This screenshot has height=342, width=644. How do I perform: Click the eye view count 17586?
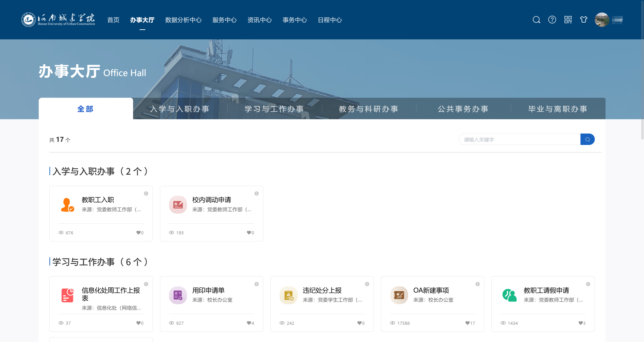click(400, 323)
